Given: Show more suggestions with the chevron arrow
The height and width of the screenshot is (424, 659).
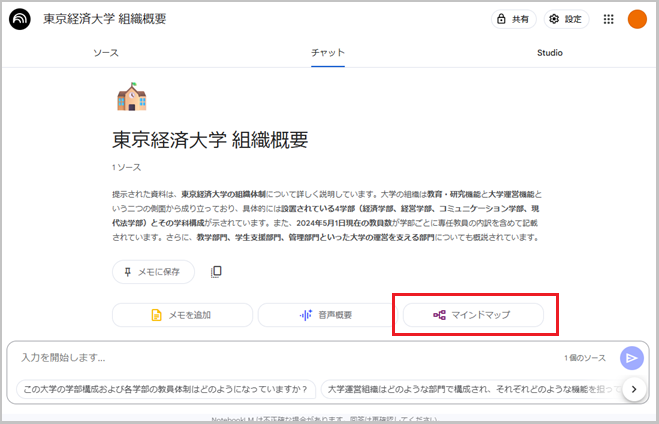Looking at the screenshot, I should click(x=634, y=389).
